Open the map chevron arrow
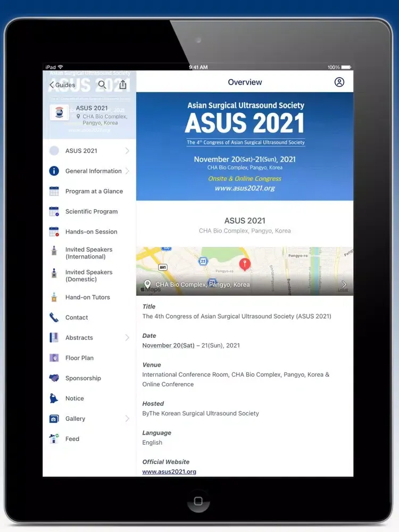The width and height of the screenshot is (399, 532). click(344, 284)
